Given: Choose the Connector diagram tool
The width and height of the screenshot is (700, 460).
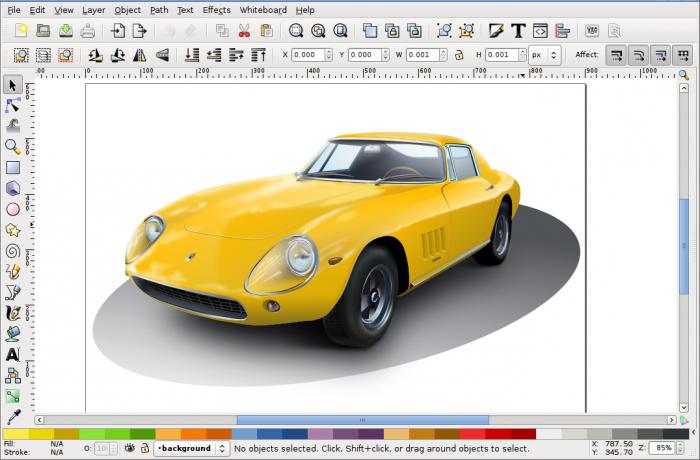Looking at the screenshot, I should point(12,376).
